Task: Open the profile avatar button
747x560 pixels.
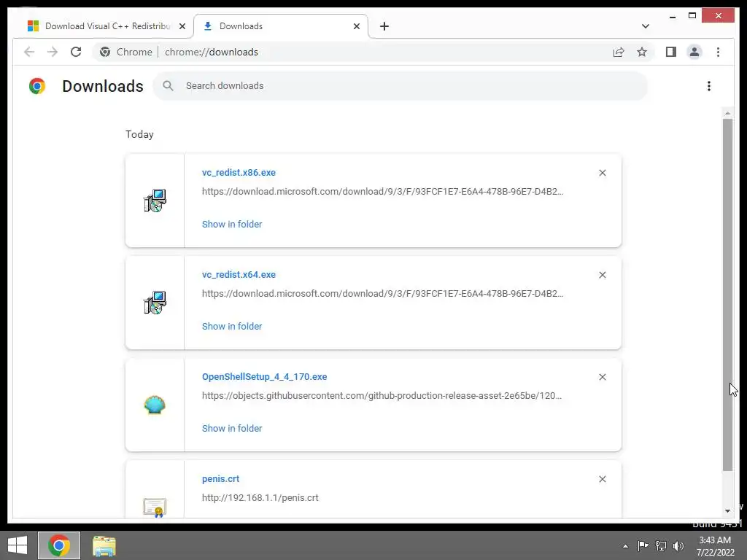Action: 694,52
